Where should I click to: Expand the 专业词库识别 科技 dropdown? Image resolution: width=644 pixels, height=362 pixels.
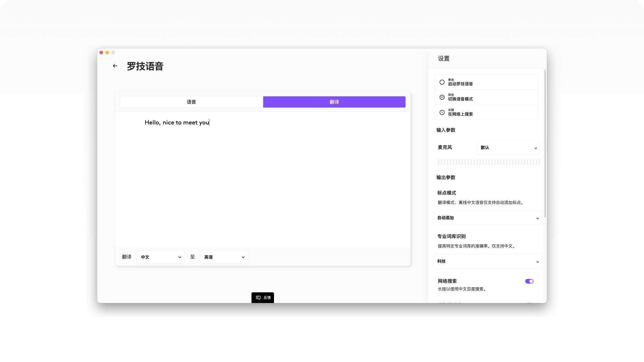click(x=487, y=261)
